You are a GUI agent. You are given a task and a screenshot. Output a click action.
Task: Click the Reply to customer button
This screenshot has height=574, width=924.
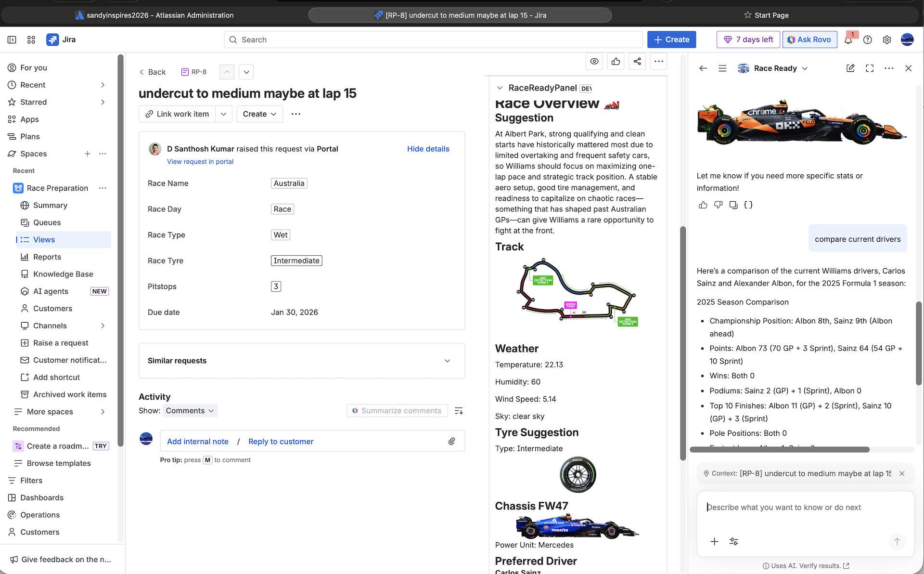pos(281,442)
